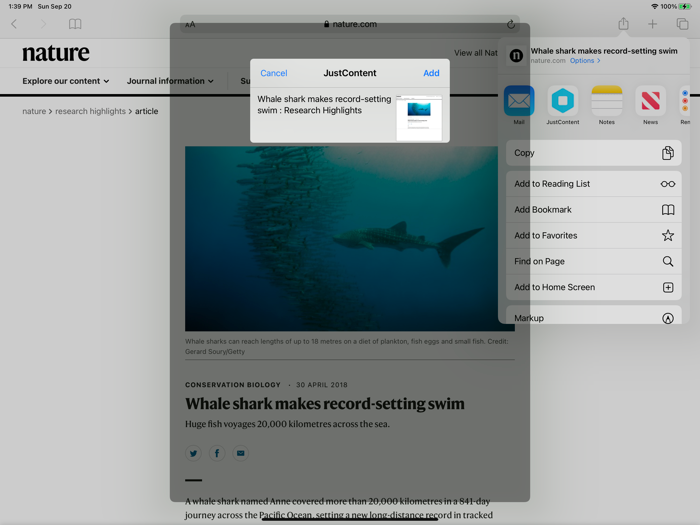Cancel the JustContent dialog
700x525 pixels.
274,73
